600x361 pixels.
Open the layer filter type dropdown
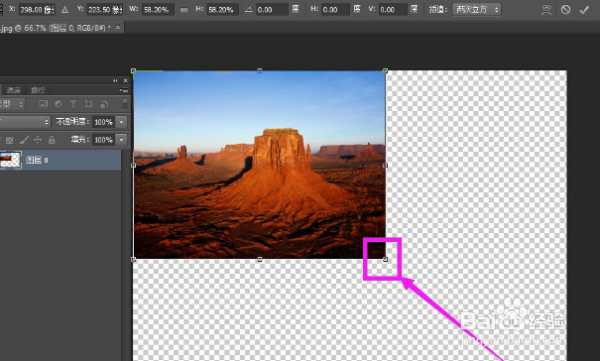point(12,104)
